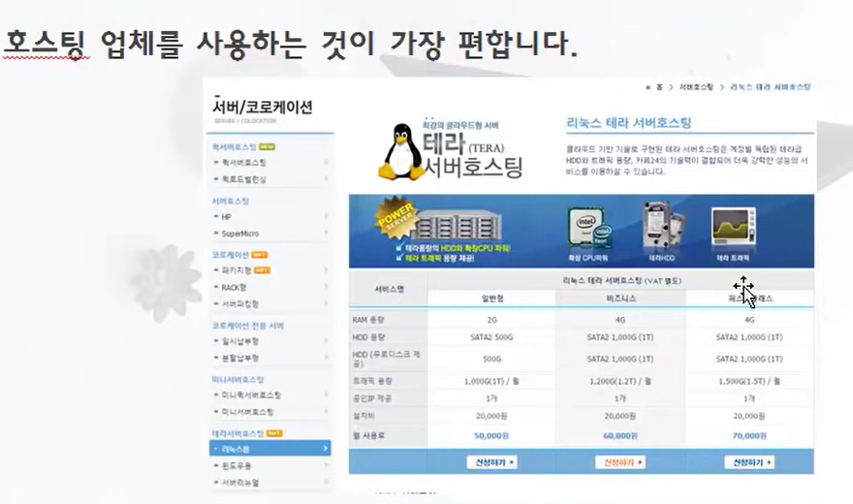Viewport: 853px width, 504px height.
Task: Expand chevron on 일시납부형 row
Action: (326, 341)
